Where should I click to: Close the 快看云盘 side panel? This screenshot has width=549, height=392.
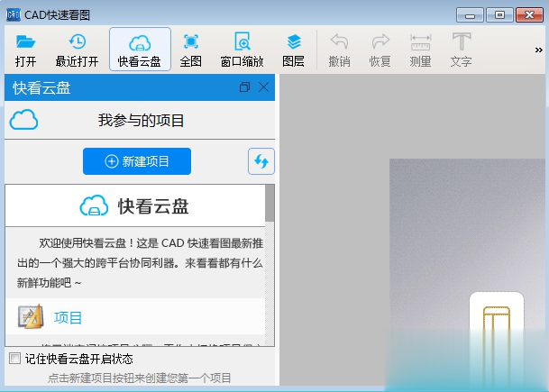click(x=263, y=87)
